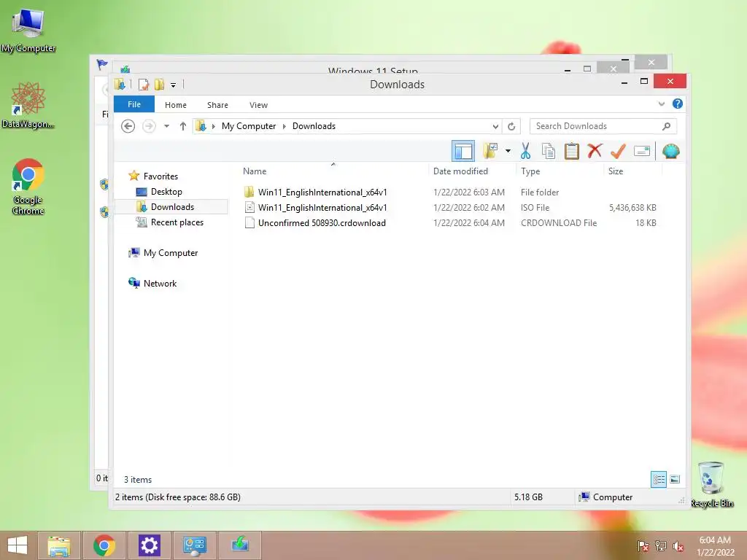Click the Copy icon in toolbar
The width and height of the screenshot is (747, 560).
[x=549, y=152]
